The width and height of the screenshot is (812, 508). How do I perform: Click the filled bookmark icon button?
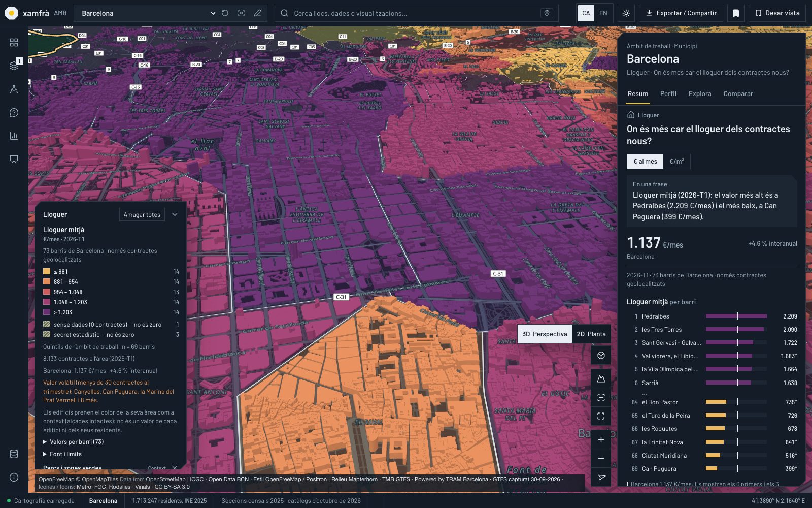click(x=736, y=13)
